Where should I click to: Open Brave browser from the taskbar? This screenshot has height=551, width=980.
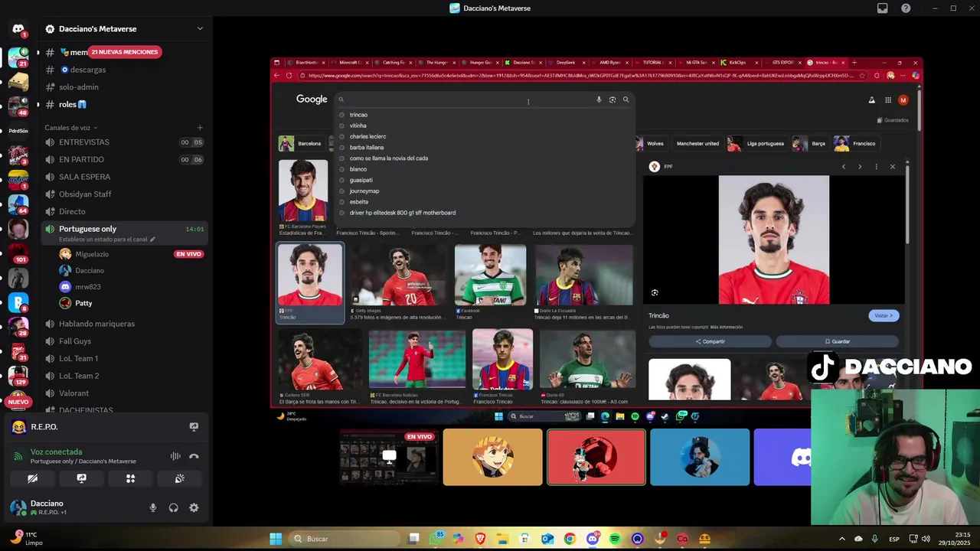[481, 539]
